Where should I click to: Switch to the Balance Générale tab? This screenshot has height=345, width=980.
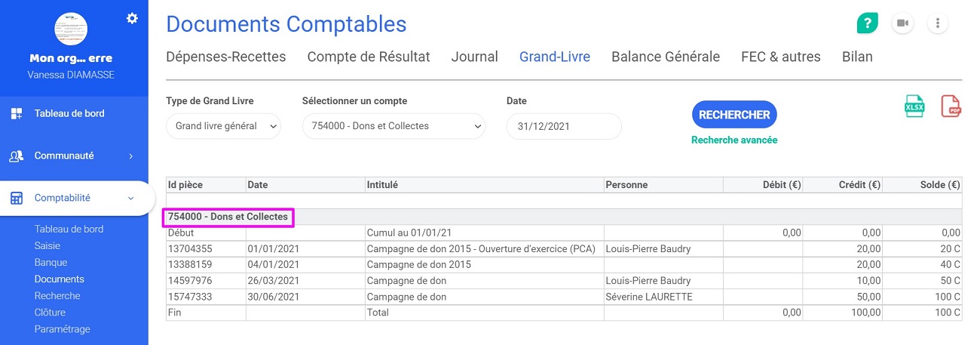click(666, 57)
